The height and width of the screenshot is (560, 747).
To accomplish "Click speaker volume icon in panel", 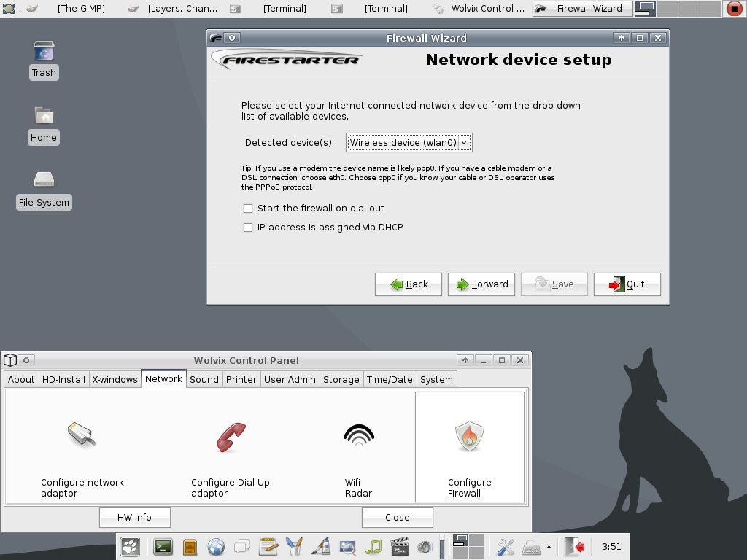I will 425,547.
